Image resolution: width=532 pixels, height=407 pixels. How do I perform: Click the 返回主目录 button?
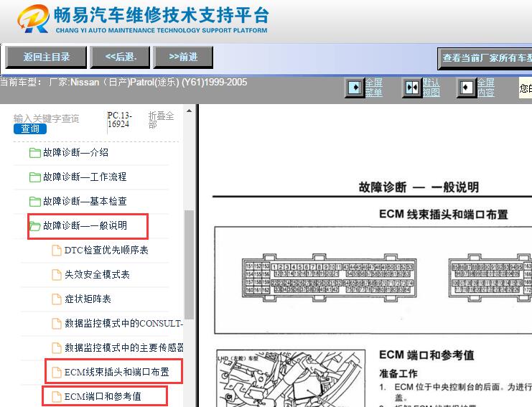click(46, 57)
